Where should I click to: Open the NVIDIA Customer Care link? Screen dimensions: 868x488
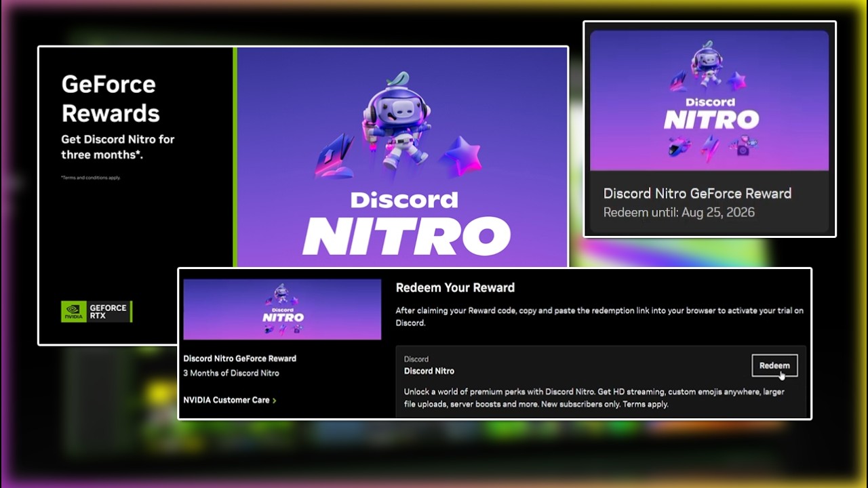point(229,400)
